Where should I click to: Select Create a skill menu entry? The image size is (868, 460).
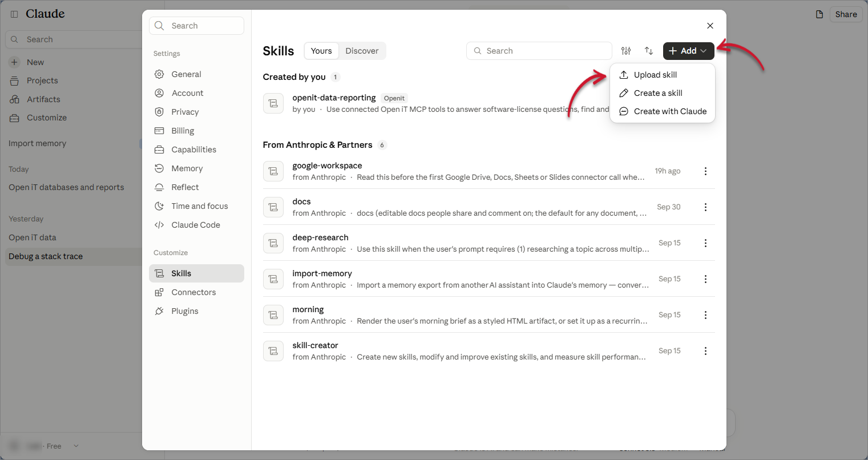663,93
